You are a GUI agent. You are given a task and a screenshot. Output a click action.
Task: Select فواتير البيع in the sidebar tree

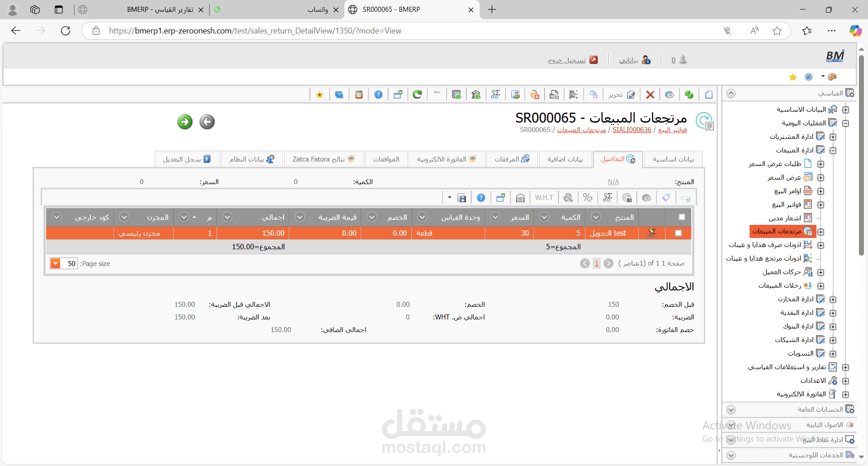pyautogui.click(x=792, y=204)
